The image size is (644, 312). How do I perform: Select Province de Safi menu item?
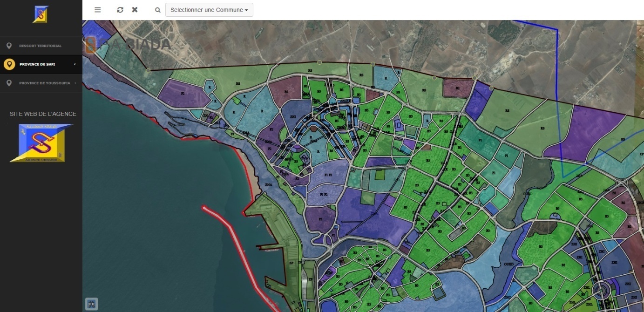click(x=37, y=64)
